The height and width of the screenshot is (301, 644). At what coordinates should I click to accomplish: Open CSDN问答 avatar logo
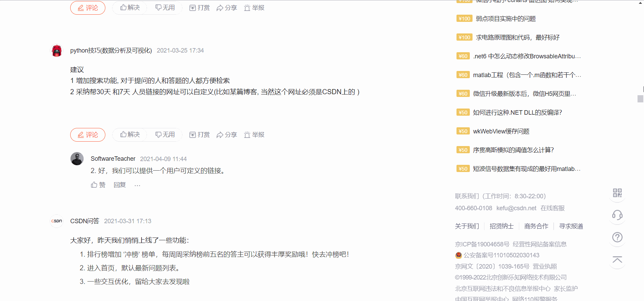(x=57, y=221)
